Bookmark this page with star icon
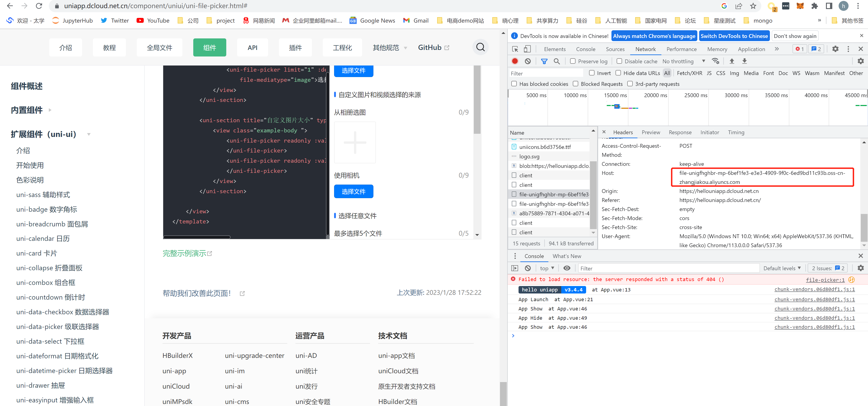 (x=753, y=6)
